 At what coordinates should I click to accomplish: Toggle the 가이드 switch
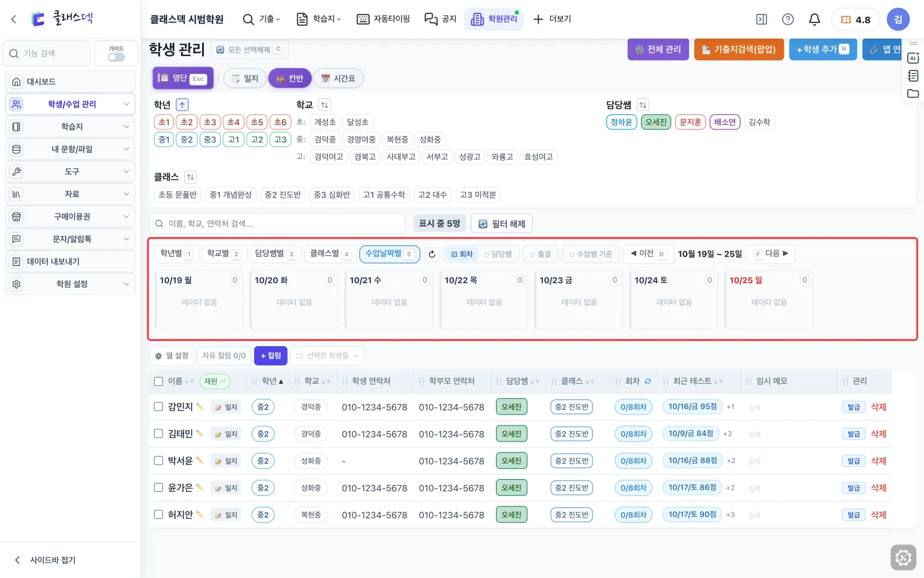point(117,57)
